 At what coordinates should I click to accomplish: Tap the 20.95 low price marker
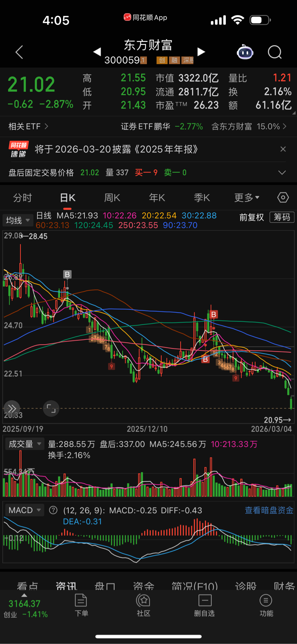point(277,420)
